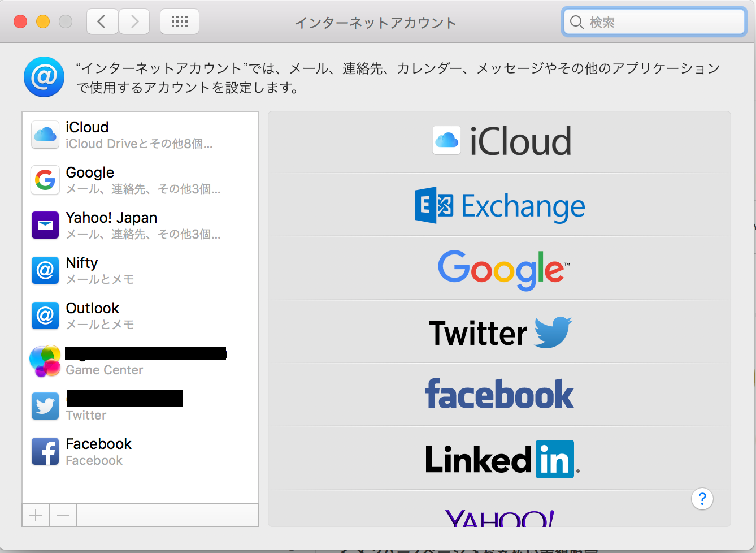Go forward with the right chevron button

[134, 22]
